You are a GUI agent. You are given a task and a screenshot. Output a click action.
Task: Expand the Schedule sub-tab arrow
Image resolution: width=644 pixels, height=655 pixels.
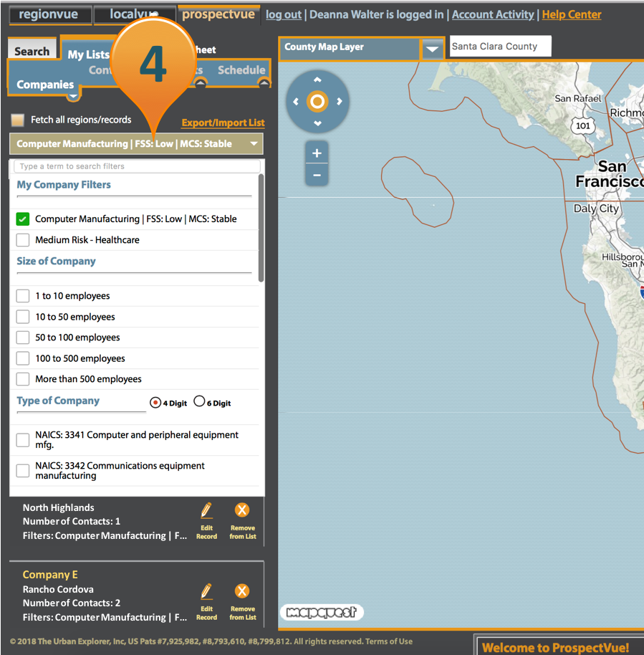(x=264, y=82)
